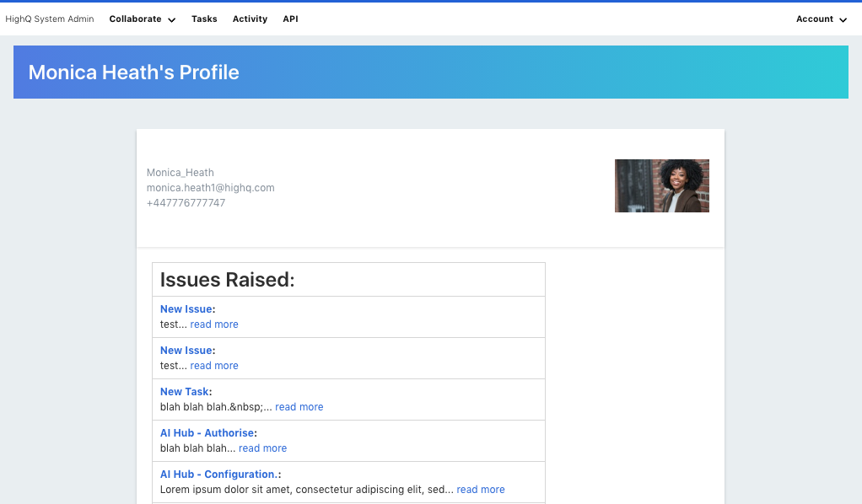Viewport: 862px width, 504px height.
Task: Click Monica Heath's profile photo
Action: tap(661, 186)
